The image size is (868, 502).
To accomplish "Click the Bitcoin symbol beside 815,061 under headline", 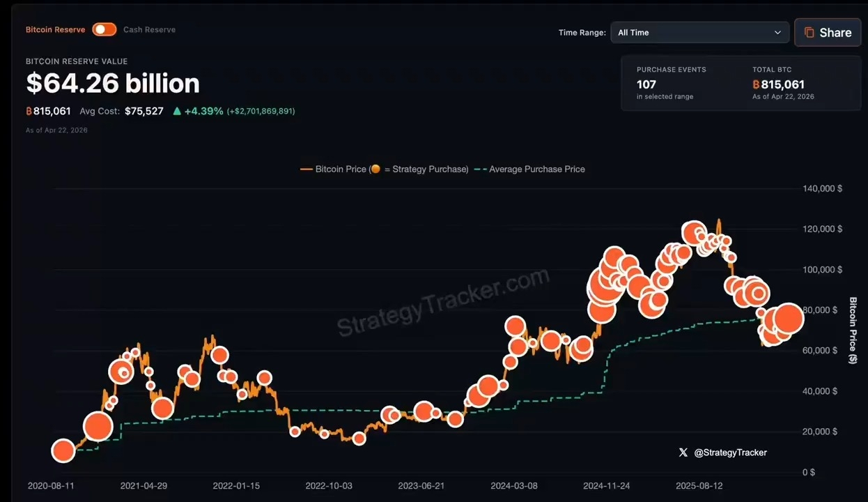I will 29,111.
